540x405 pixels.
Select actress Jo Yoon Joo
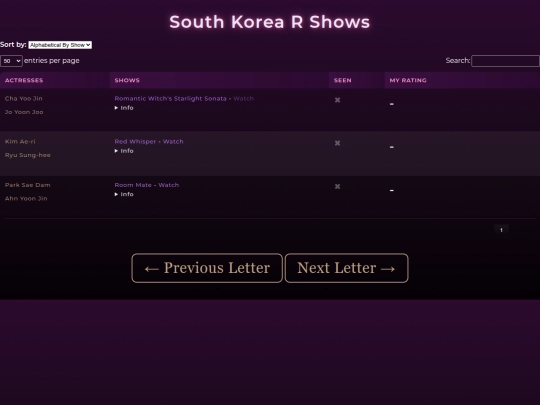click(x=24, y=112)
